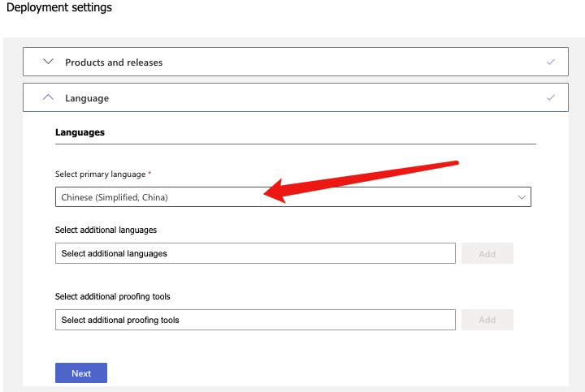Viewport: 585px width, 392px height.
Task: Open primary language dropdown arrow
Action: click(522, 197)
